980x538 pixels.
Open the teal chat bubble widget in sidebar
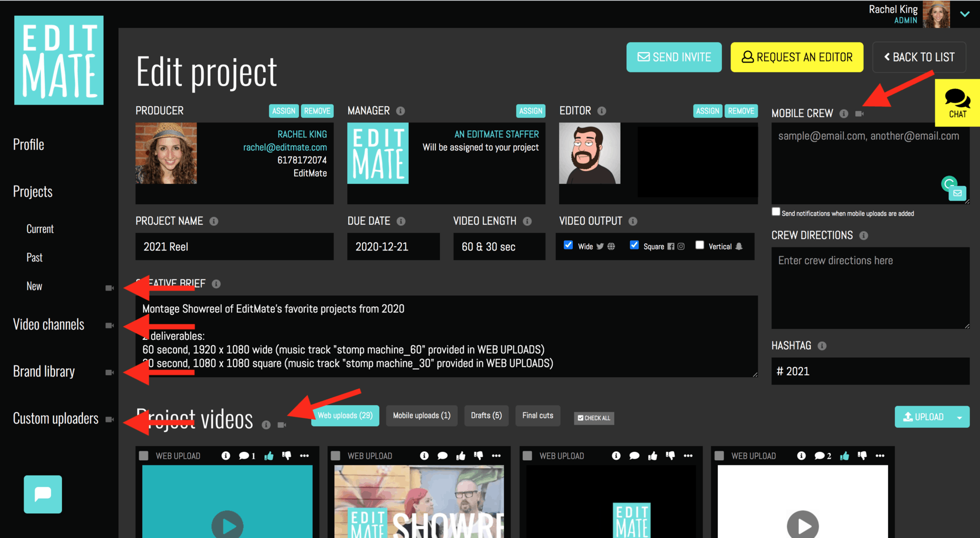[43, 494]
